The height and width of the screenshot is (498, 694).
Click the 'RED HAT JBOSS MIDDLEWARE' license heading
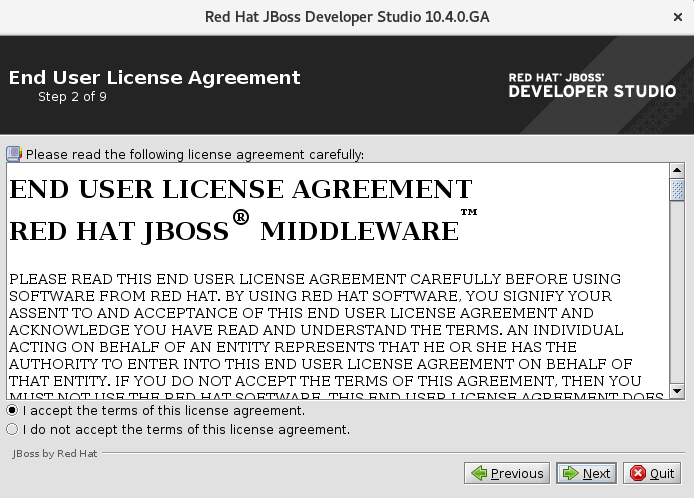point(243,227)
